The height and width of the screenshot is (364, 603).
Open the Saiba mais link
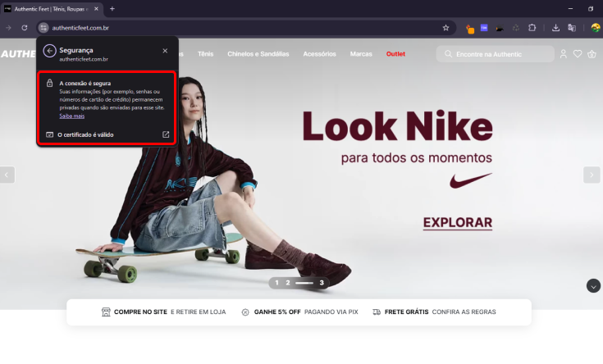72,116
